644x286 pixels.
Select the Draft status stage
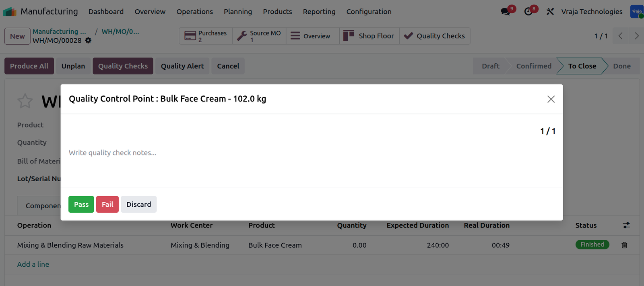pos(491,66)
